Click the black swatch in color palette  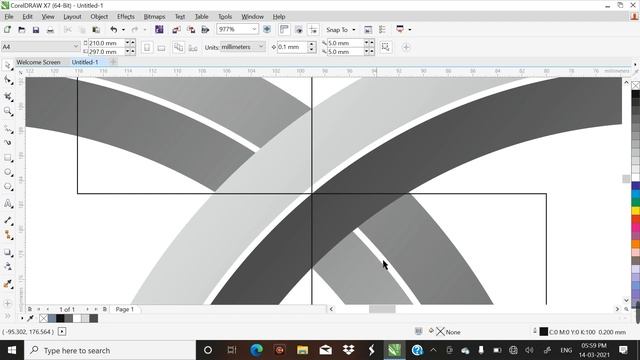pos(636,94)
